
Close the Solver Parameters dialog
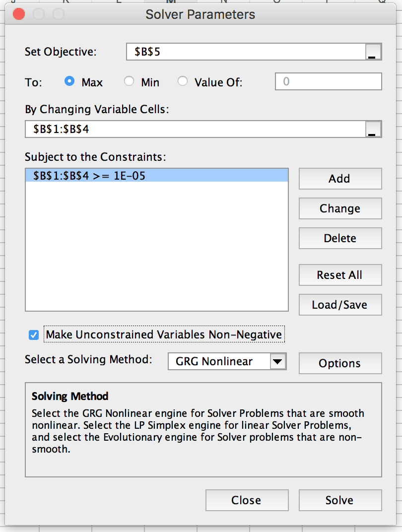click(247, 500)
